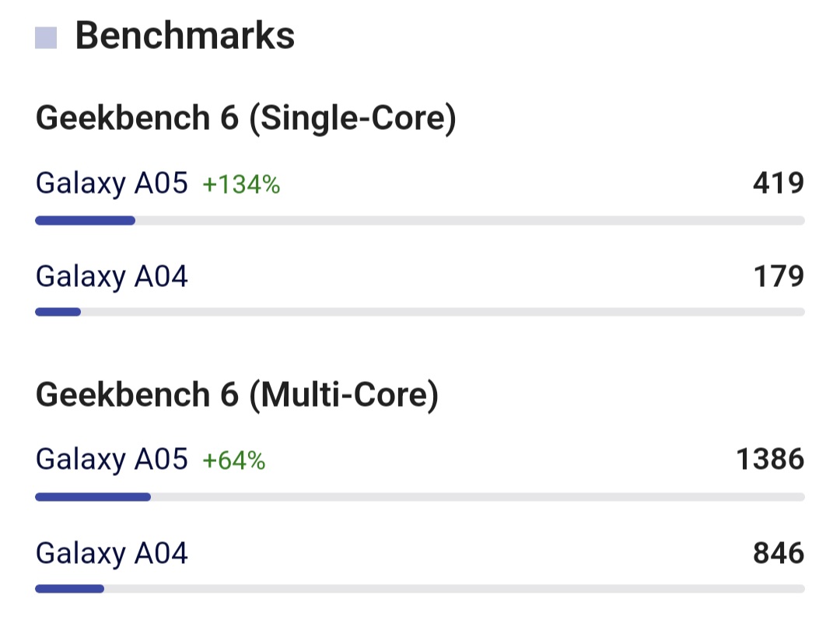Click the blue filled segment of the Multi-Core Galaxy A05 bar

point(93,497)
